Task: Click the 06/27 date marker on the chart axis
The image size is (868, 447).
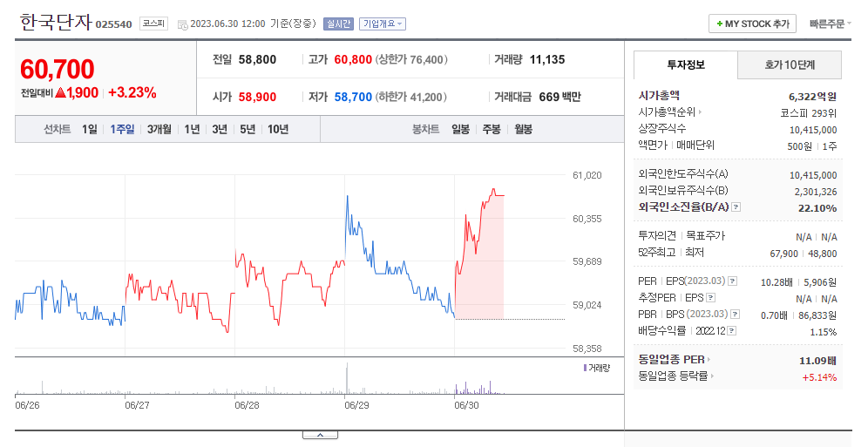Action: click(x=138, y=405)
